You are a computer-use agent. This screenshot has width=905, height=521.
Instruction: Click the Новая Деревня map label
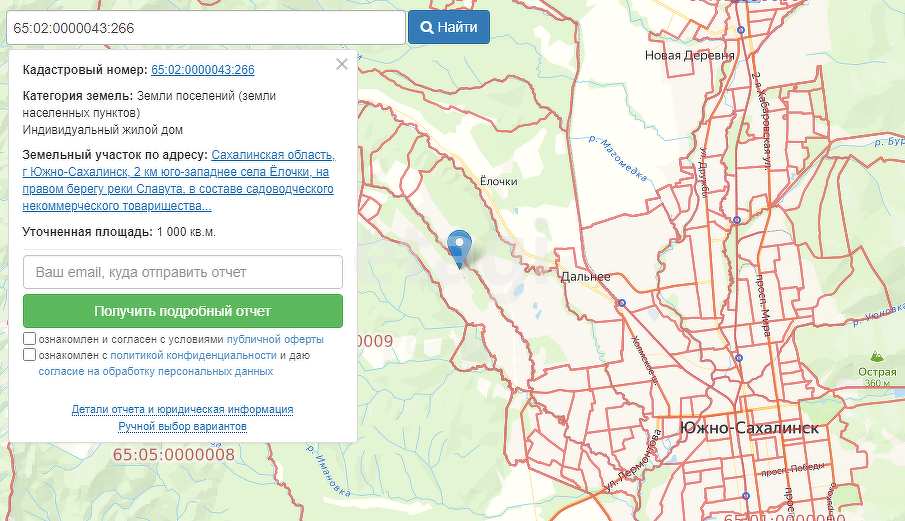(690, 56)
